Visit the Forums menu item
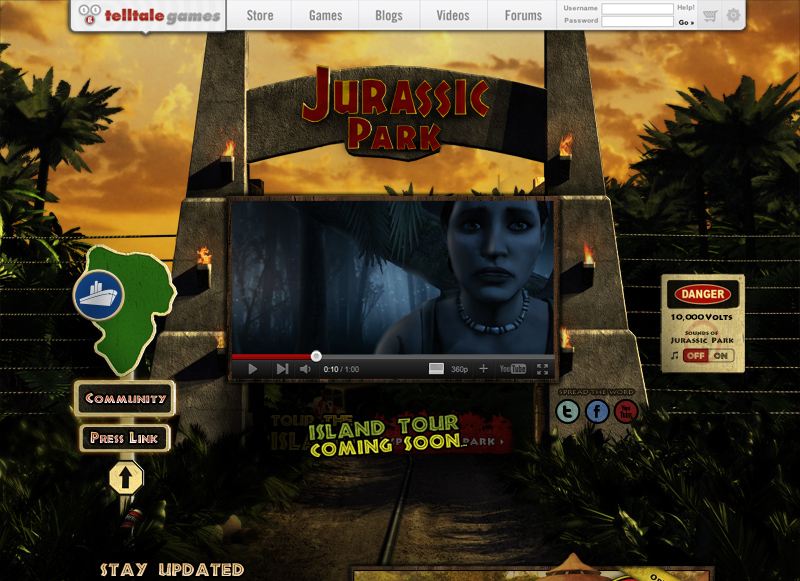The image size is (800, 581). point(523,15)
